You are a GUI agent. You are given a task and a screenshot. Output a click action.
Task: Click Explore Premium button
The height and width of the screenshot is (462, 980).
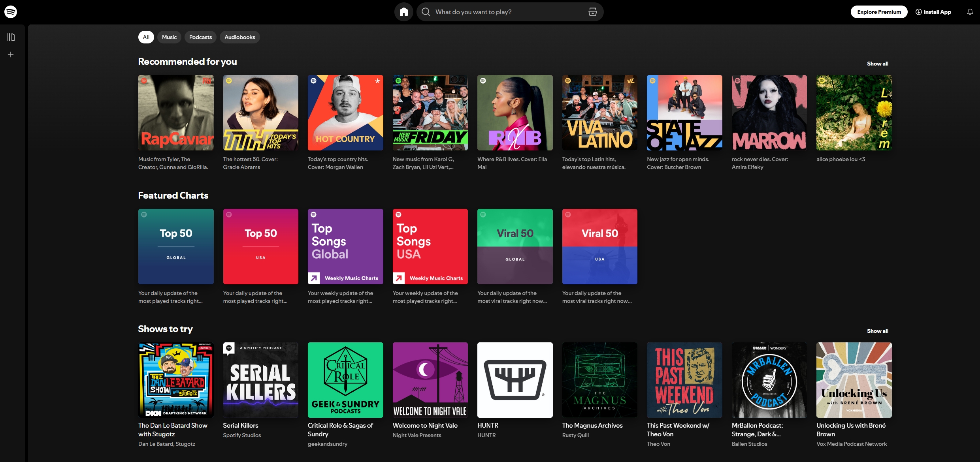click(879, 12)
